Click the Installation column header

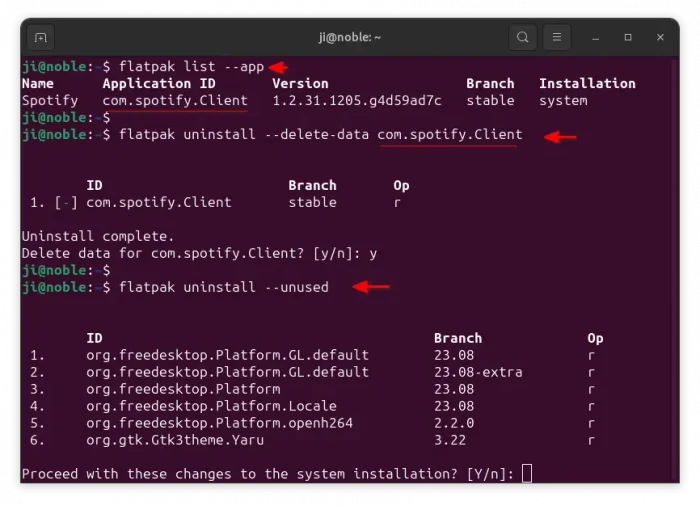[587, 83]
